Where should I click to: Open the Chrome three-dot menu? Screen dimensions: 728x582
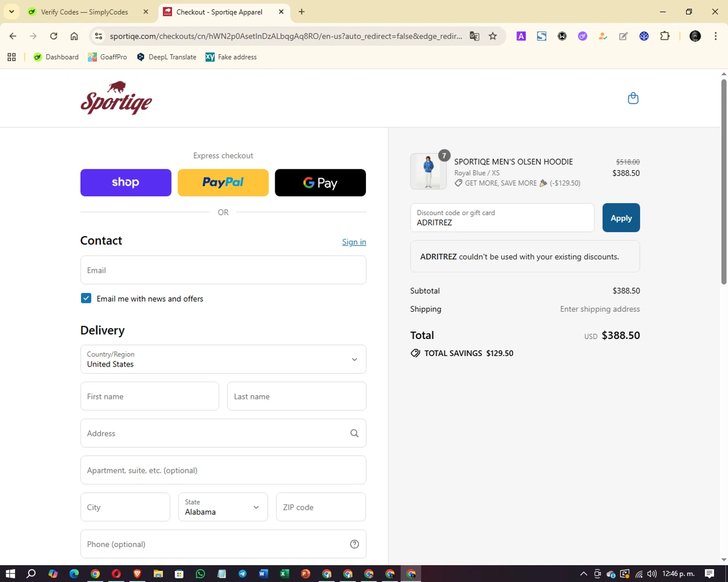point(715,36)
